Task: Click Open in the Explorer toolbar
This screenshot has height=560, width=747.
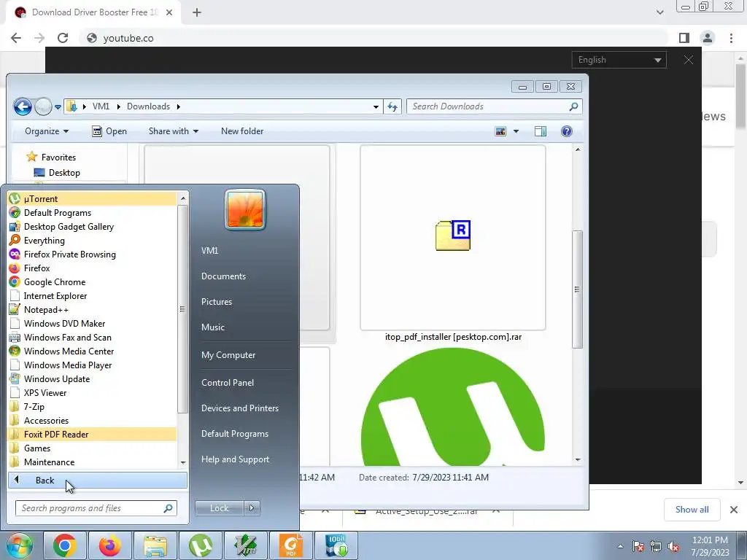Action: [109, 131]
